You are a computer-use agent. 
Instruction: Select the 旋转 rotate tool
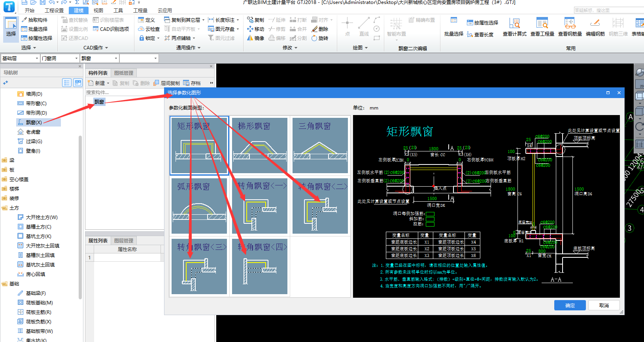point(320,38)
